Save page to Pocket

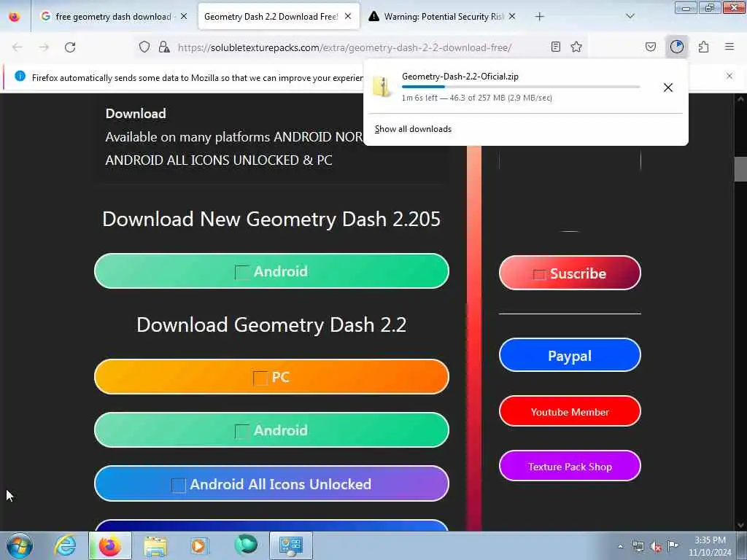coord(651,47)
